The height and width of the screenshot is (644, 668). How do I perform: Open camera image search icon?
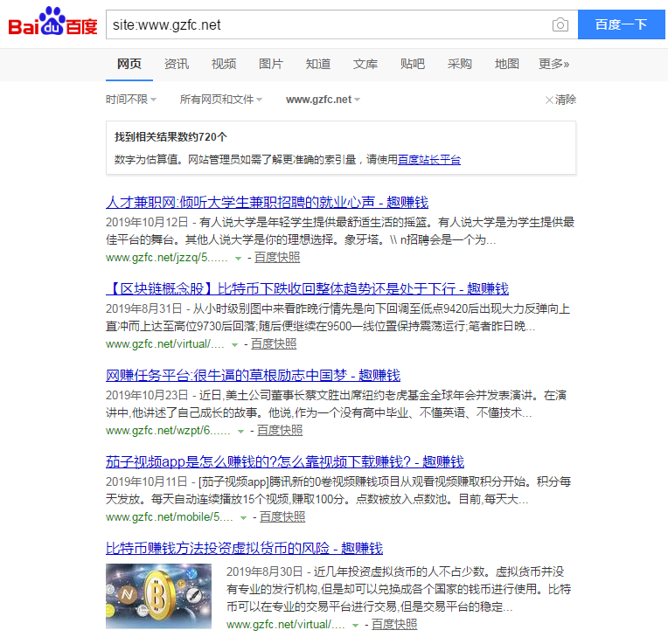point(560,24)
